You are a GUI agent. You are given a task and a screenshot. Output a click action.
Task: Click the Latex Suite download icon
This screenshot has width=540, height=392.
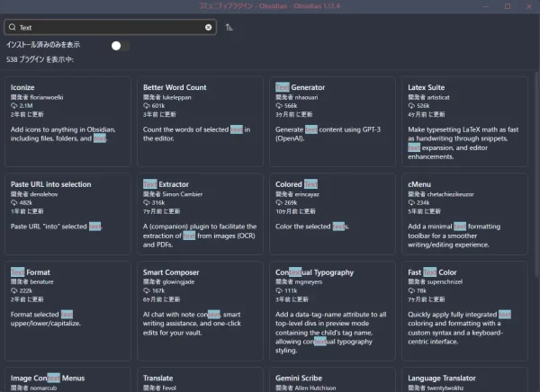click(411, 106)
